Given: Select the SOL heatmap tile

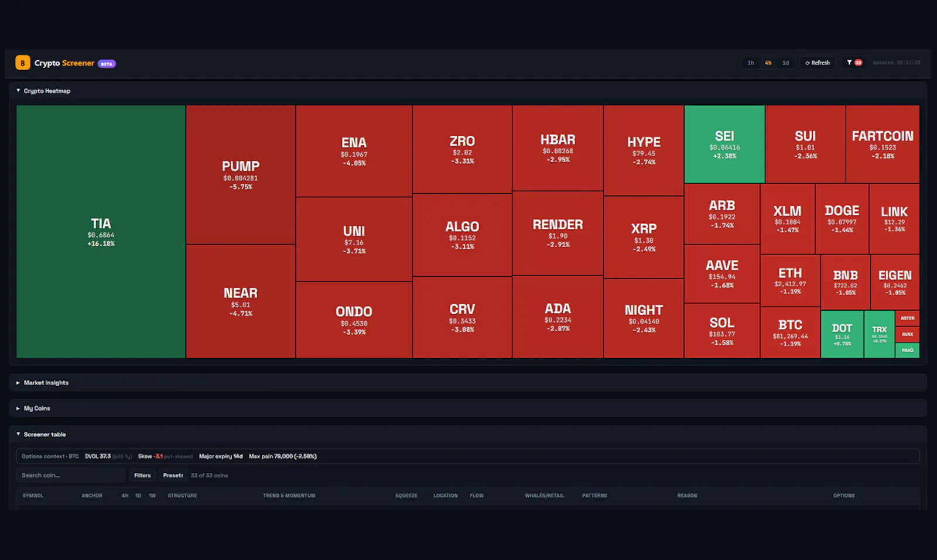Looking at the screenshot, I should [x=722, y=331].
